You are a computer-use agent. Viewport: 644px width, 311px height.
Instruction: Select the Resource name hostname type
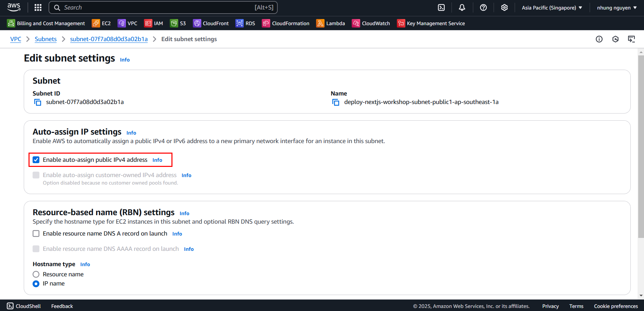point(36,274)
